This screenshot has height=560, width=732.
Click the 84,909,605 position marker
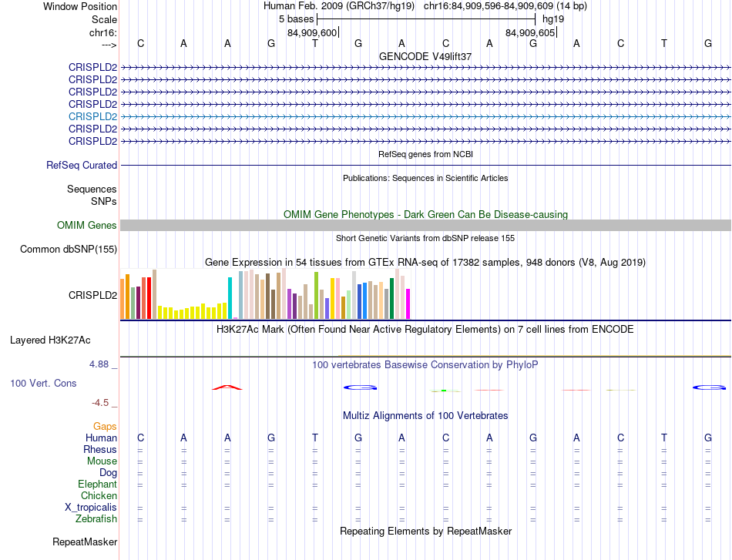530,32
